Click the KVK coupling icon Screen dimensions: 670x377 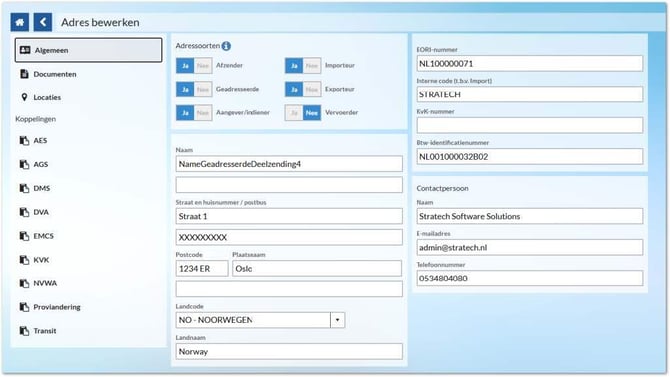click(x=24, y=260)
